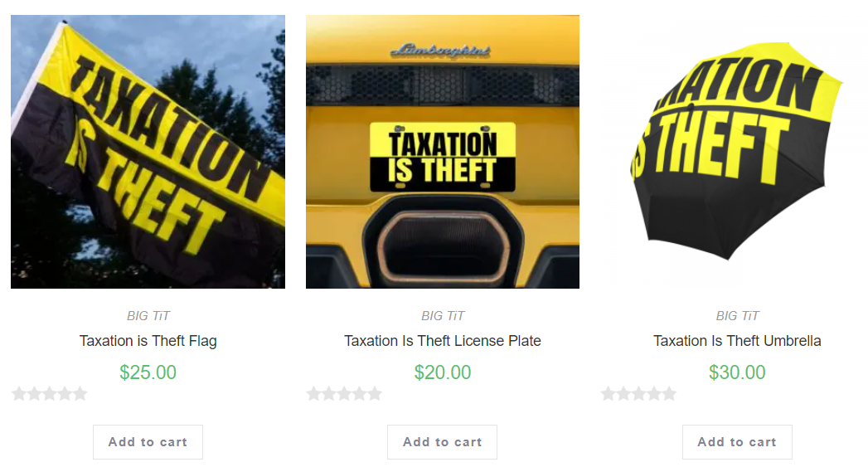Viewport: 868px width, 467px height.
Task: Click the $30.00 Umbrella price
Action: click(737, 372)
